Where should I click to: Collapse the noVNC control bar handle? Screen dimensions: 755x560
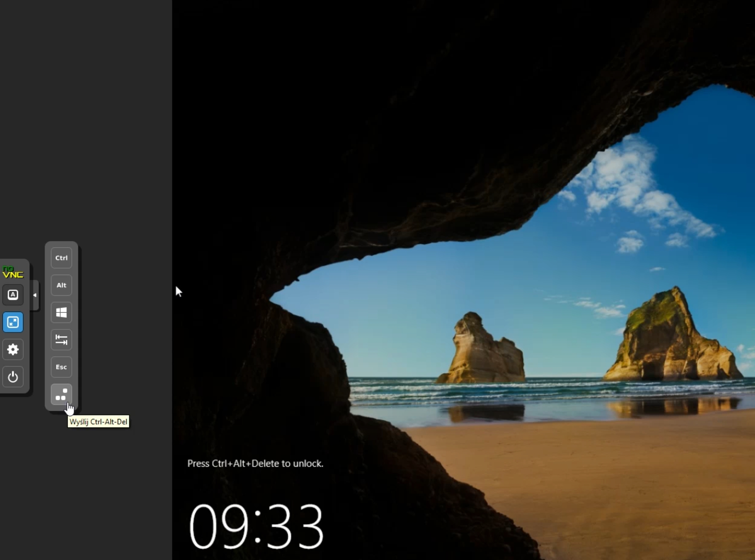pyautogui.click(x=35, y=295)
